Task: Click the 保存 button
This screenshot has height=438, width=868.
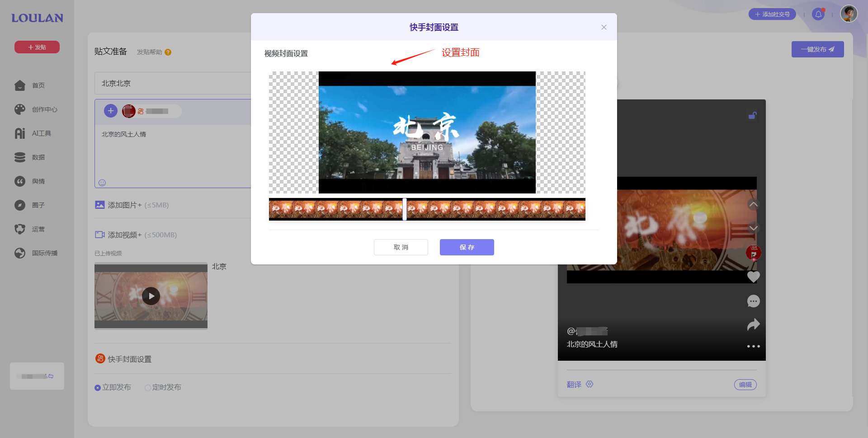Action: click(467, 247)
